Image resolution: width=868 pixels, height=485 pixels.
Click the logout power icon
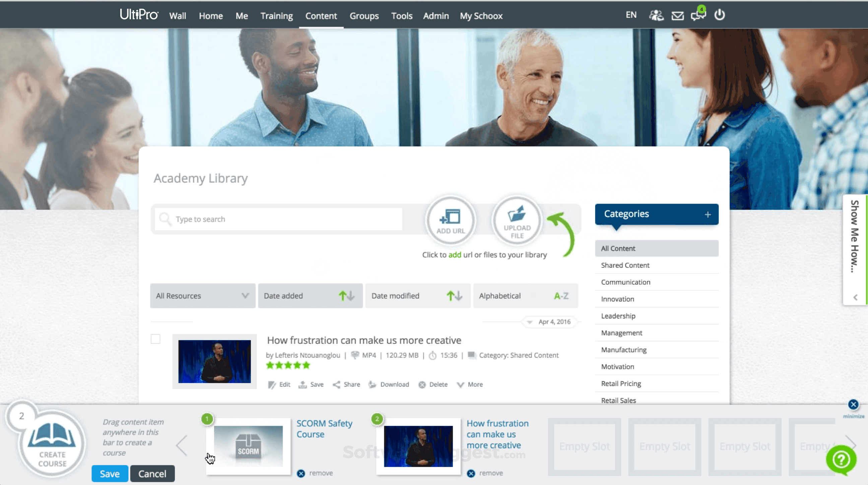click(x=719, y=15)
